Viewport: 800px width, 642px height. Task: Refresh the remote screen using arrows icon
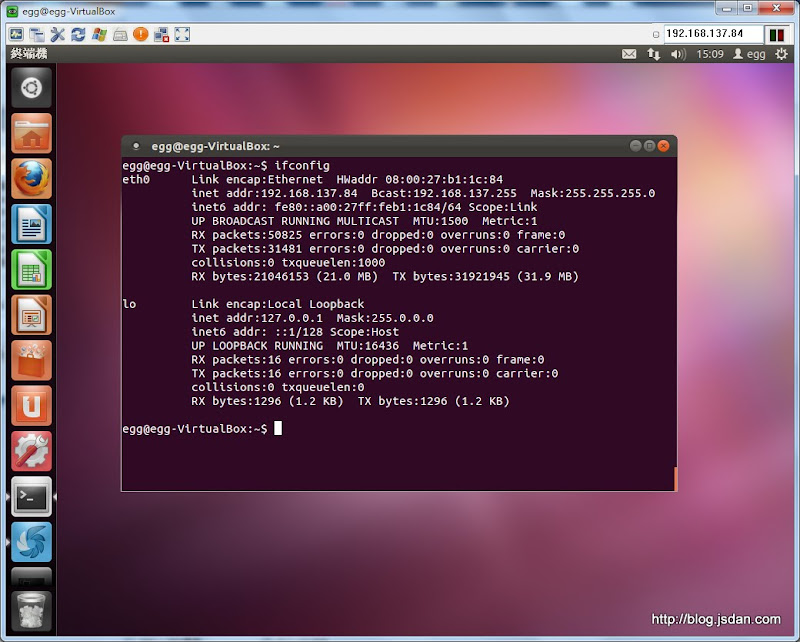click(78, 34)
